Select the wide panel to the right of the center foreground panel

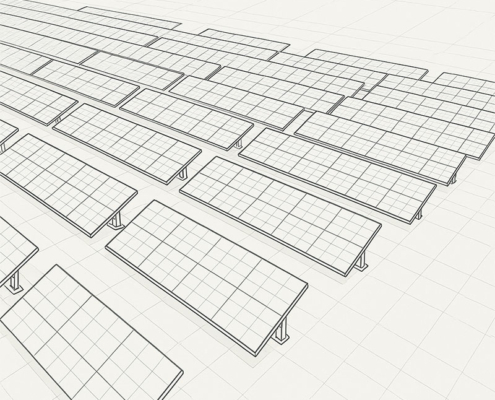[x=281, y=216]
